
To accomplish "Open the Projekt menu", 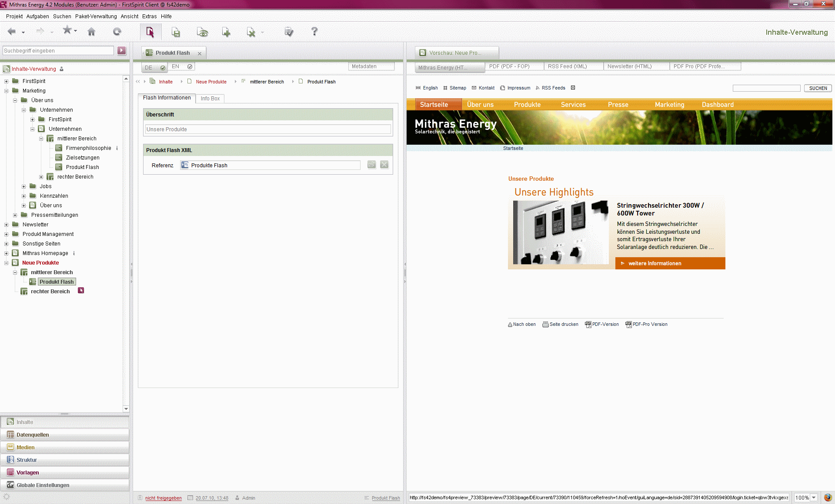I will coord(14,17).
